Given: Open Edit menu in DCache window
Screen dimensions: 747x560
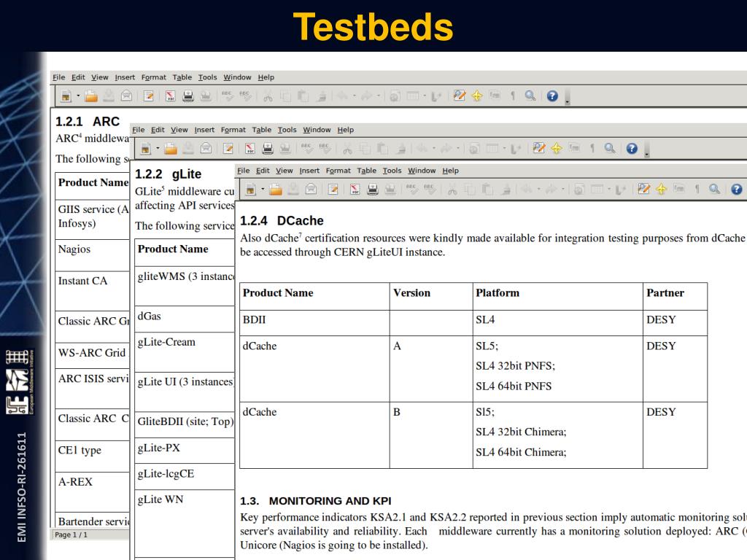Looking at the screenshot, I should tap(263, 171).
